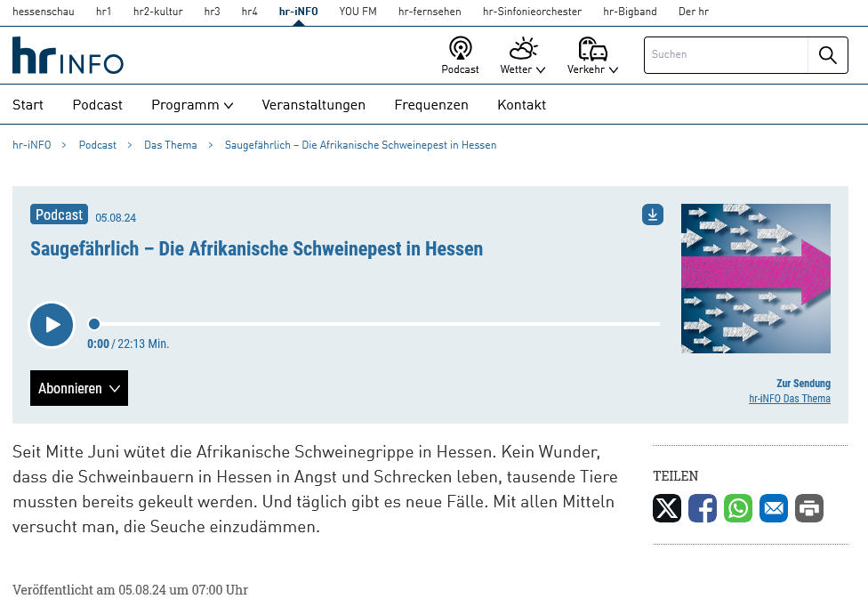Click the Das Thema breadcrumb link
This screenshot has height=615, width=868.
coord(171,145)
